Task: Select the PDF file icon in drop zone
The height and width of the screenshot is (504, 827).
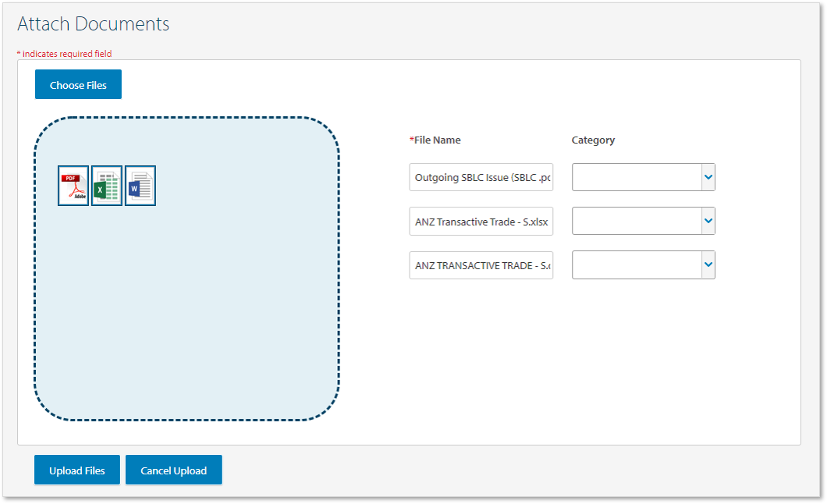Action: (73, 186)
